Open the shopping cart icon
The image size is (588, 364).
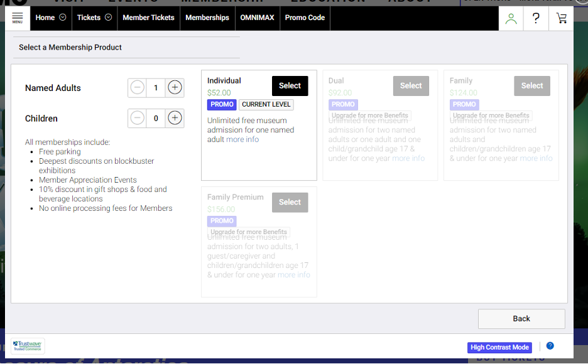point(561,18)
